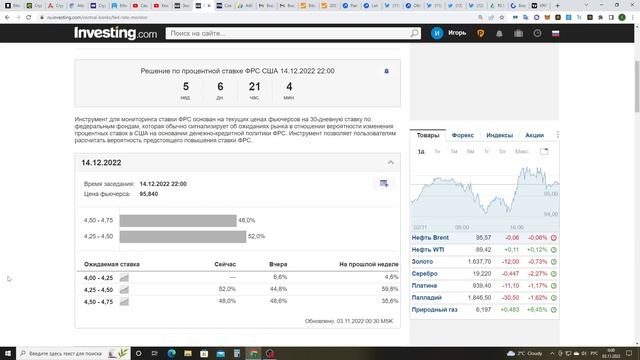Open the chart in new window icon

click(x=544, y=151)
